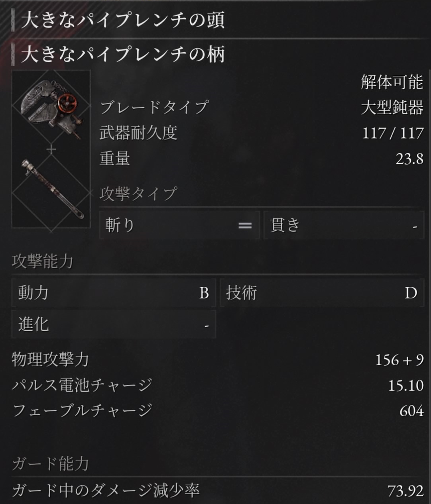Select the 進化 scaling box

(114, 324)
